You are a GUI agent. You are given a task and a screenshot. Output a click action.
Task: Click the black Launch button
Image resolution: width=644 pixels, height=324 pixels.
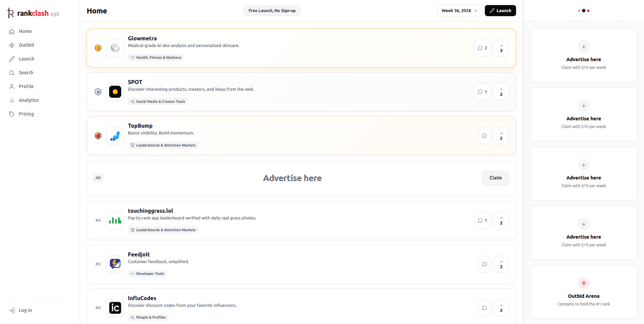500,11
